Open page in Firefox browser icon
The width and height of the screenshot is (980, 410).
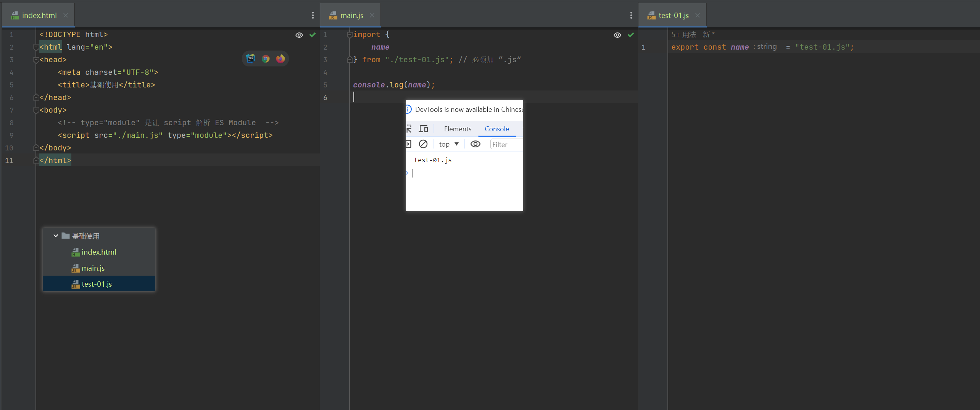pyautogui.click(x=280, y=59)
